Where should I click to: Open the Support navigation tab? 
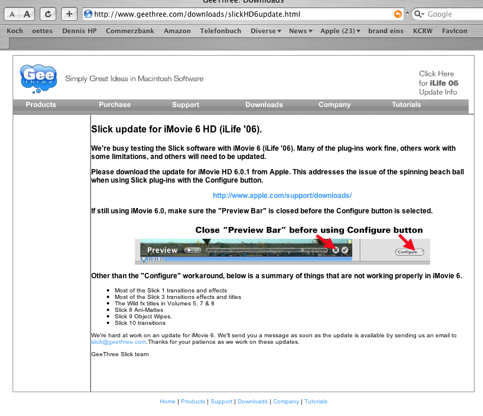point(186,105)
